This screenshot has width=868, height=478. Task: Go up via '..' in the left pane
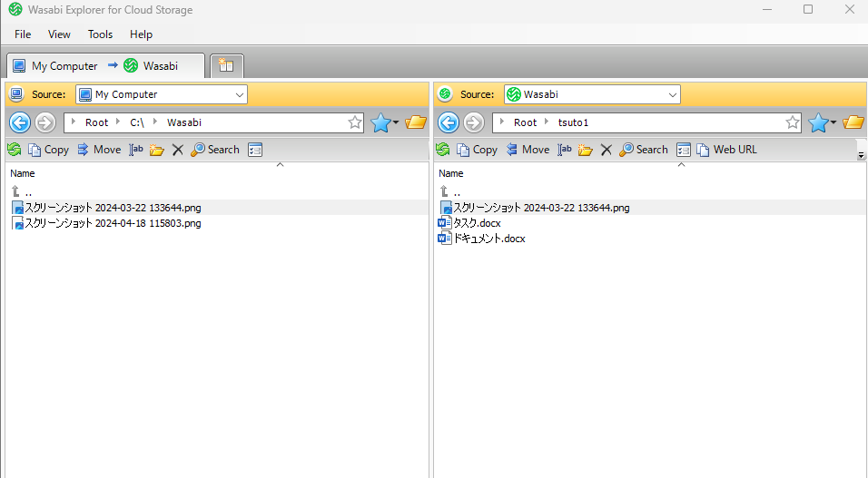click(x=22, y=192)
